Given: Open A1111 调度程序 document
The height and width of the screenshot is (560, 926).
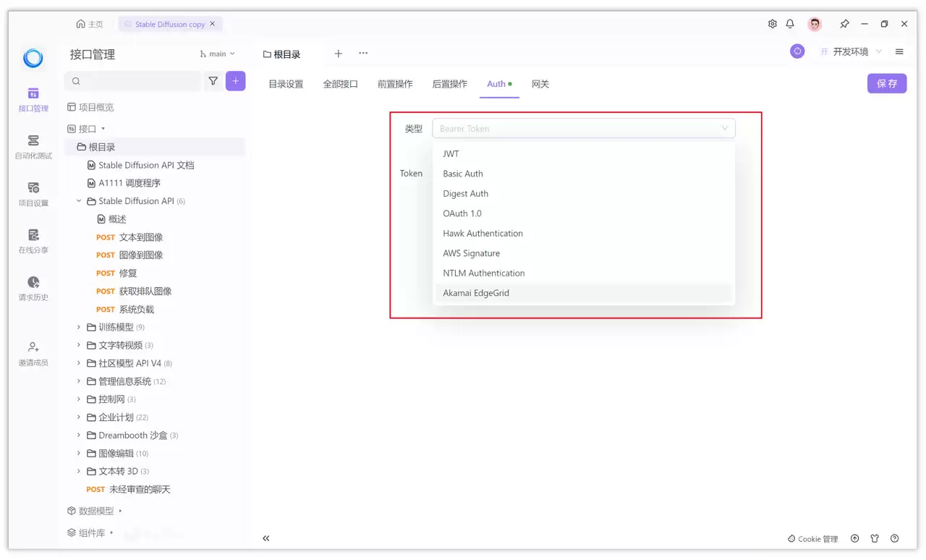Looking at the screenshot, I should click(124, 183).
